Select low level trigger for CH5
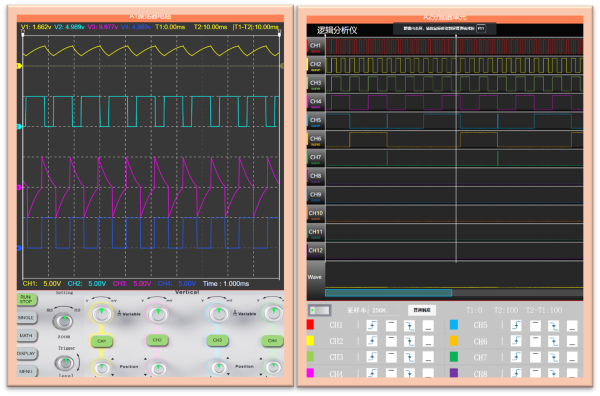Screen dimensions: 600x396 (x=572, y=326)
